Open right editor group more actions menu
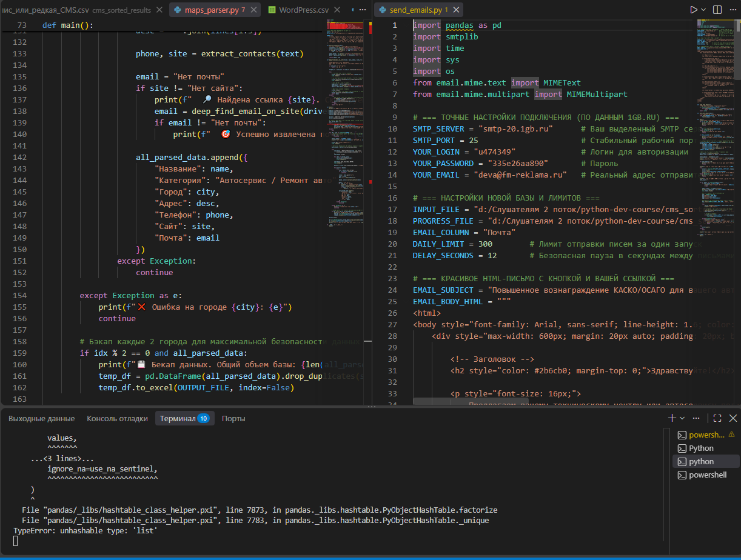 click(x=732, y=10)
